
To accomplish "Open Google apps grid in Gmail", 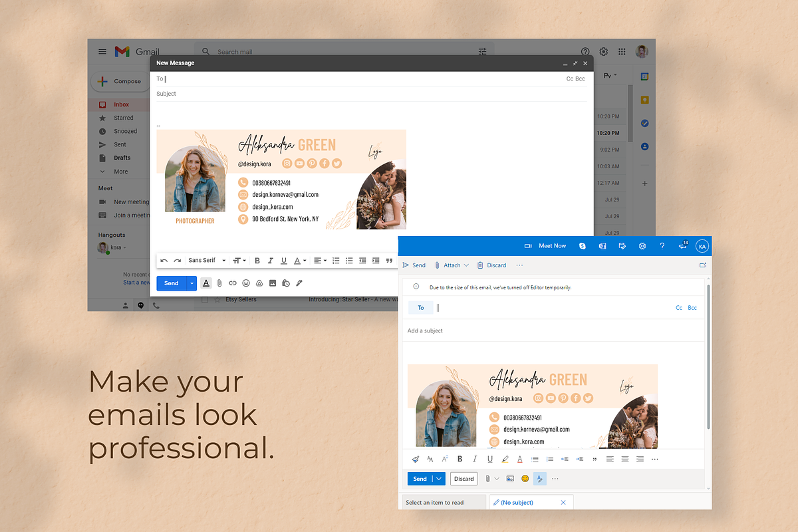I will pyautogui.click(x=622, y=51).
